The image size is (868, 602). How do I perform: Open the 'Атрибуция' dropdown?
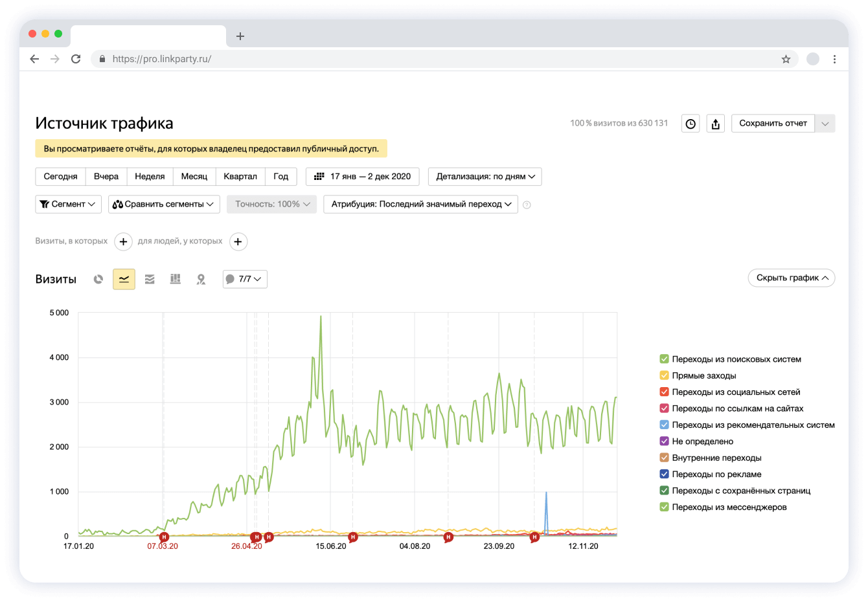pyautogui.click(x=420, y=205)
